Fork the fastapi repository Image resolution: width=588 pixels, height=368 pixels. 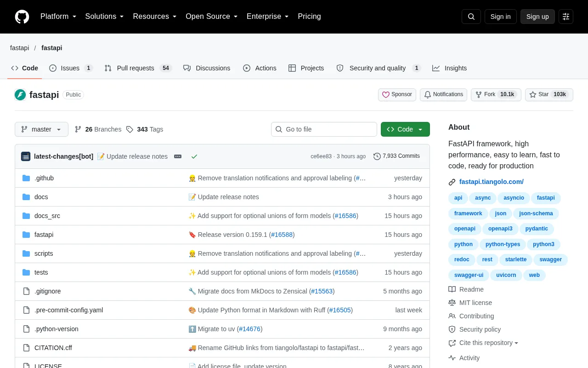point(496,94)
